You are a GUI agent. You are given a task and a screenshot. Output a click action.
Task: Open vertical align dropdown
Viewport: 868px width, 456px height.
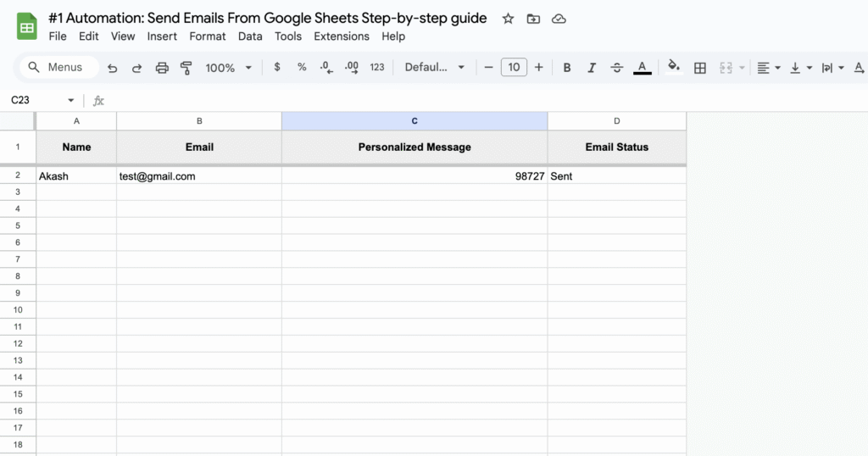(x=800, y=68)
